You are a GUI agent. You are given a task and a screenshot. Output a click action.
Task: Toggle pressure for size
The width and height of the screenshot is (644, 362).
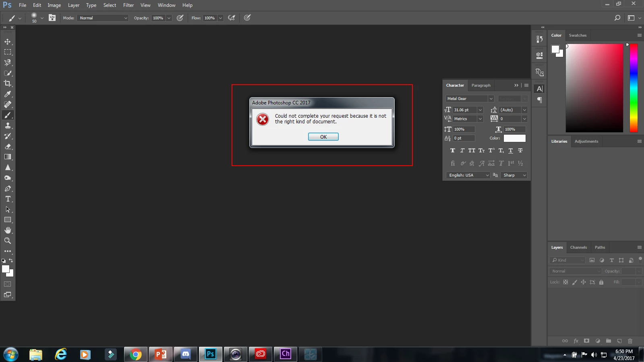click(247, 18)
